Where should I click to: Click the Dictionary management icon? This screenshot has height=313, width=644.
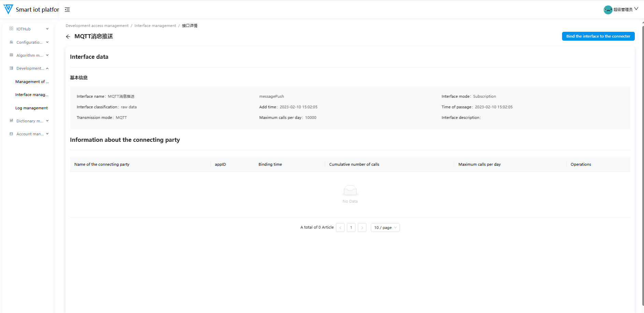11,121
